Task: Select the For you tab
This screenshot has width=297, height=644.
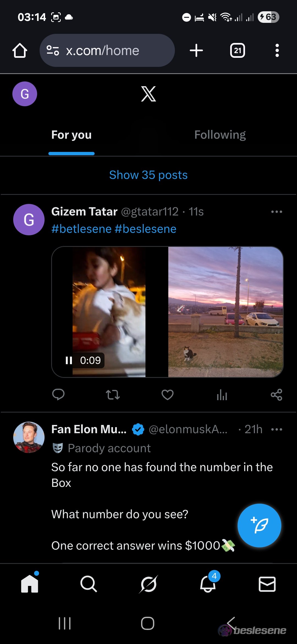Action: 71,135
